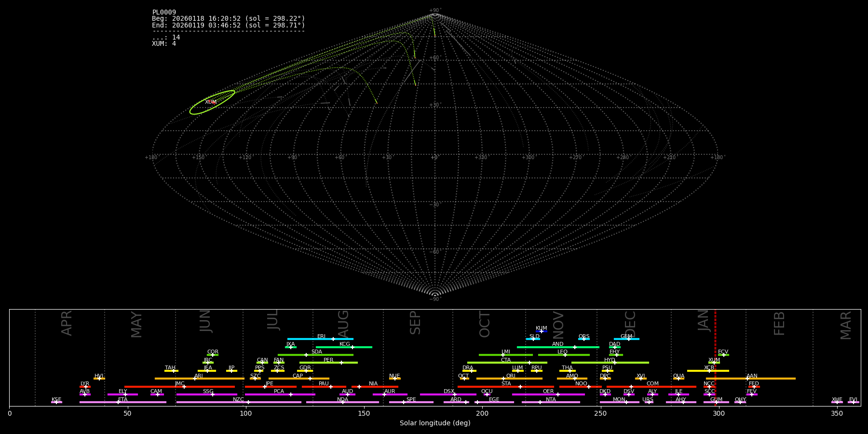Select the LYR shower peak marker
This screenshot has width=868, height=434.
click(86, 387)
